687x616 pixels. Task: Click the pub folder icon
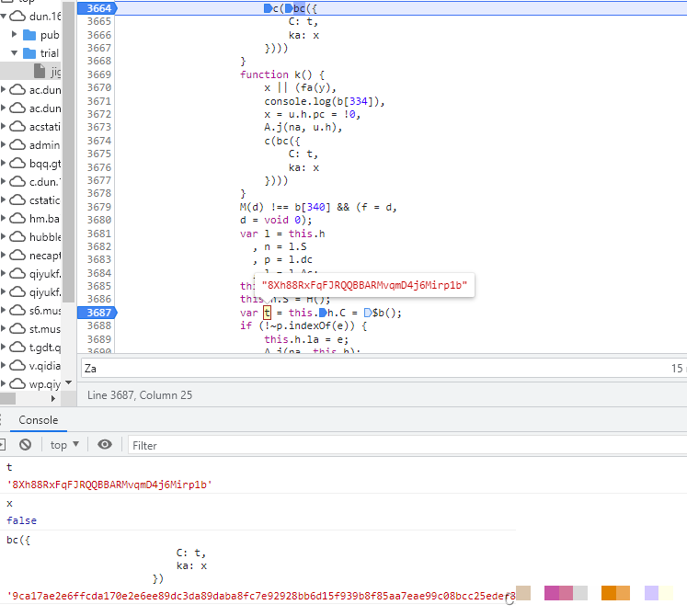coord(29,35)
